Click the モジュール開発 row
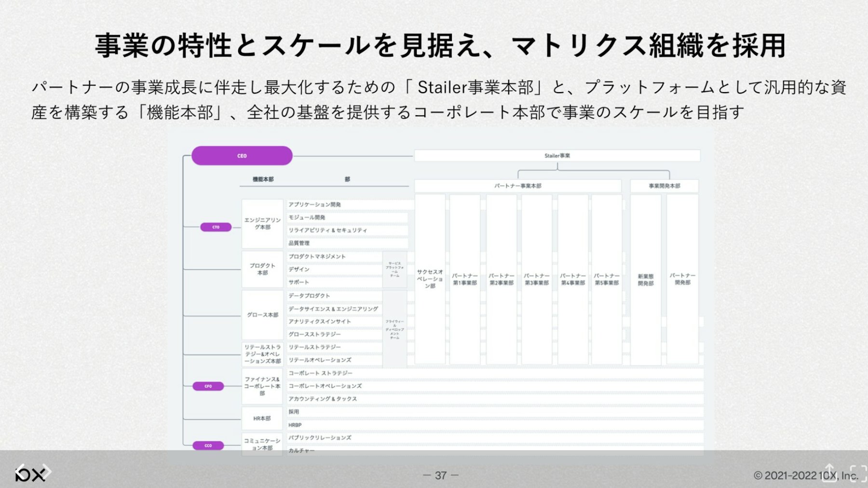This screenshot has height=488, width=868. point(347,217)
